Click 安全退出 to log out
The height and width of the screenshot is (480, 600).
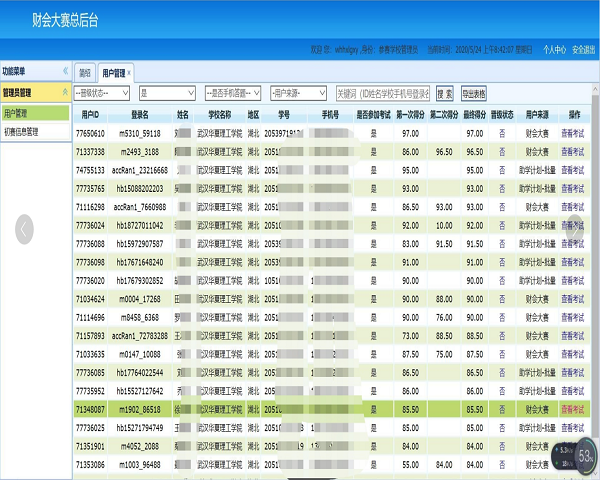click(584, 49)
